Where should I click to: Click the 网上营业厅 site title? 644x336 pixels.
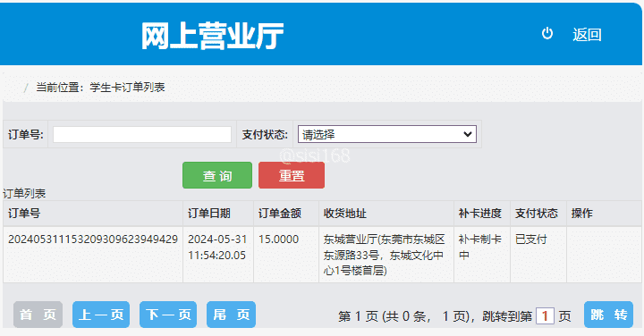212,36
